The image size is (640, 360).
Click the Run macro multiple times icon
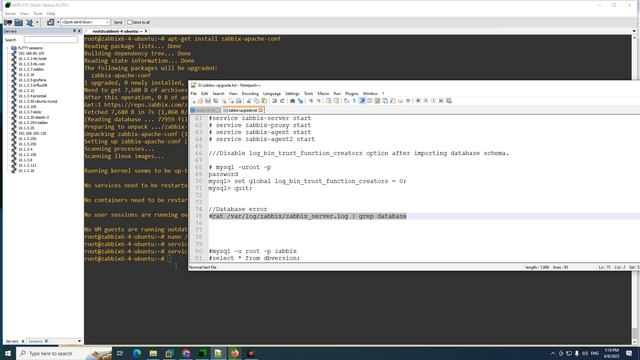point(441,101)
